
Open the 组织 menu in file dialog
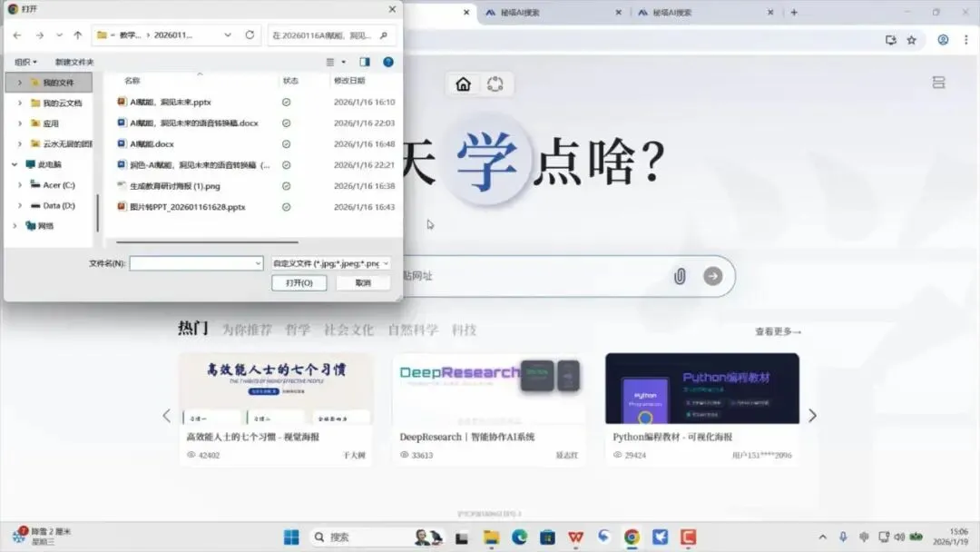25,62
